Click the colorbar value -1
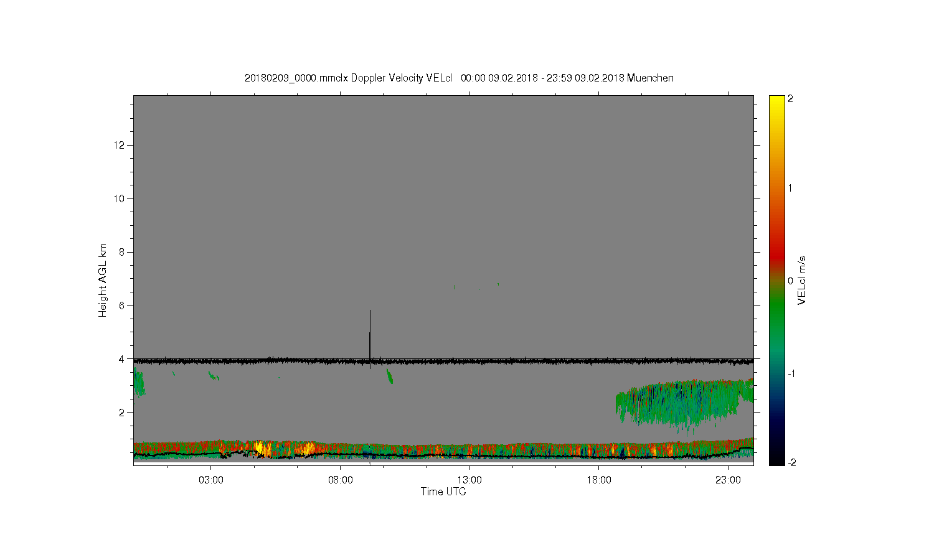The height and width of the screenshot is (560, 934). click(x=791, y=373)
